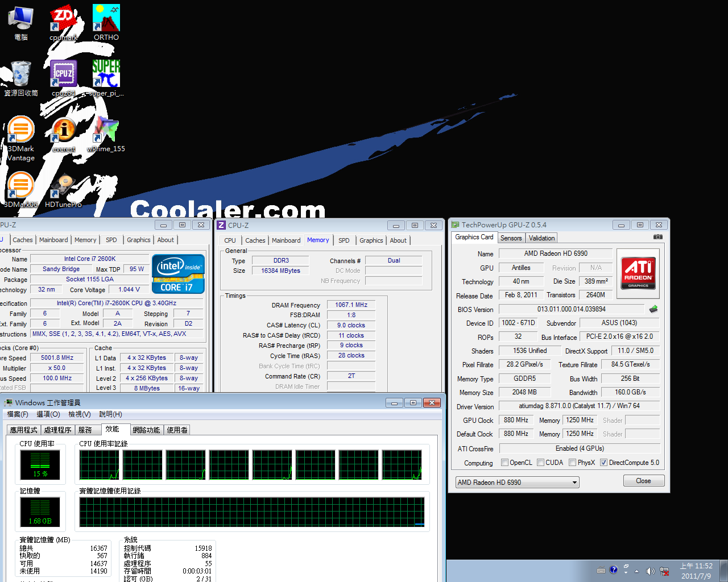Switch to the Sensors tab in GPU-Z
Image resolution: width=728 pixels, height=582 pixels.
[x=511, y=238]
